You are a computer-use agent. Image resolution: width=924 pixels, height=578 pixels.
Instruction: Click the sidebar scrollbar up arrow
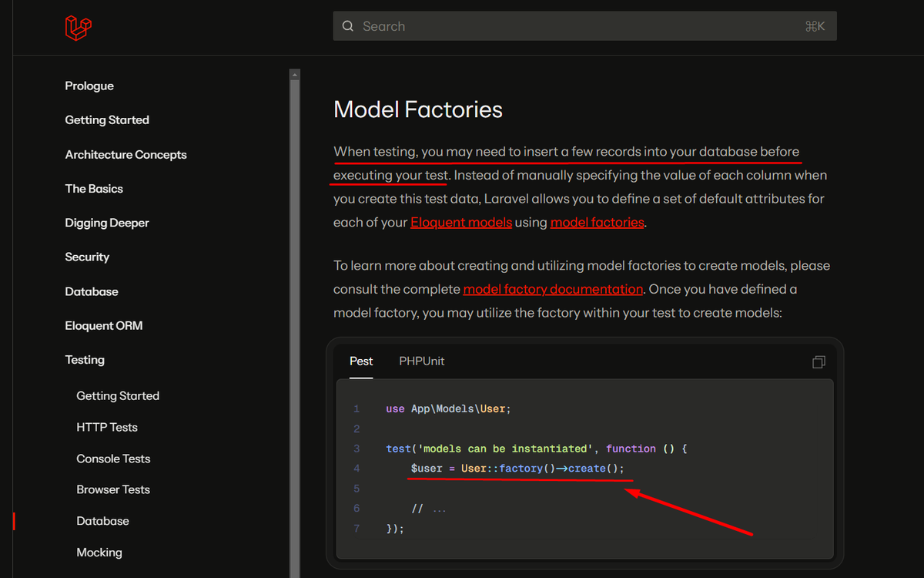[294, 75]
